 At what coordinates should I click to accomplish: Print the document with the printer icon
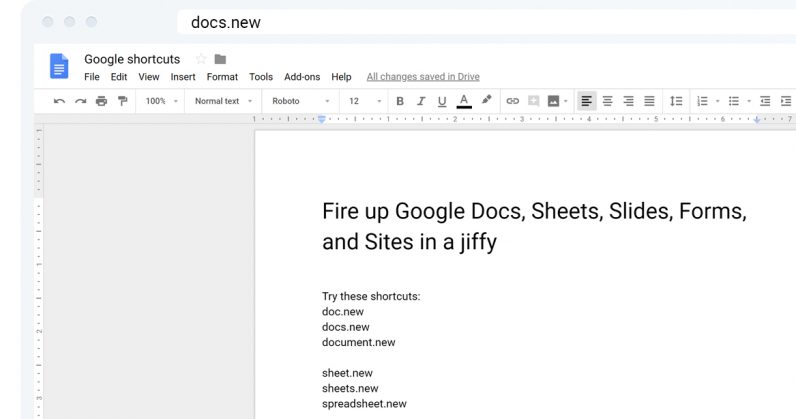tap(102, 101)
